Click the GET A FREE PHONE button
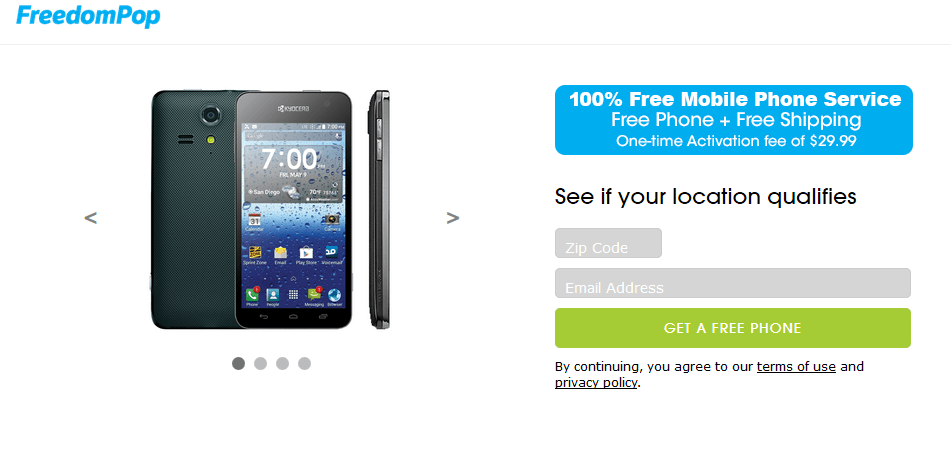 click(733, 328)
